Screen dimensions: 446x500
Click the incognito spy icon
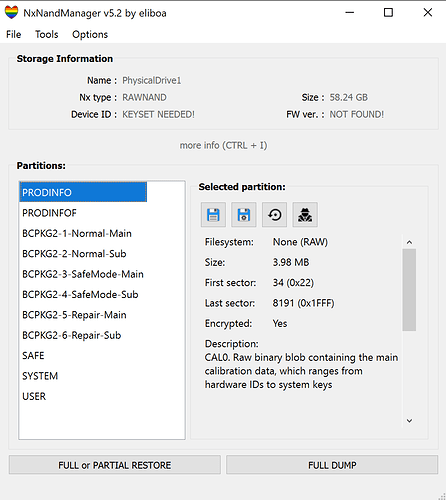pyautogui.click(x=305, y=215)
